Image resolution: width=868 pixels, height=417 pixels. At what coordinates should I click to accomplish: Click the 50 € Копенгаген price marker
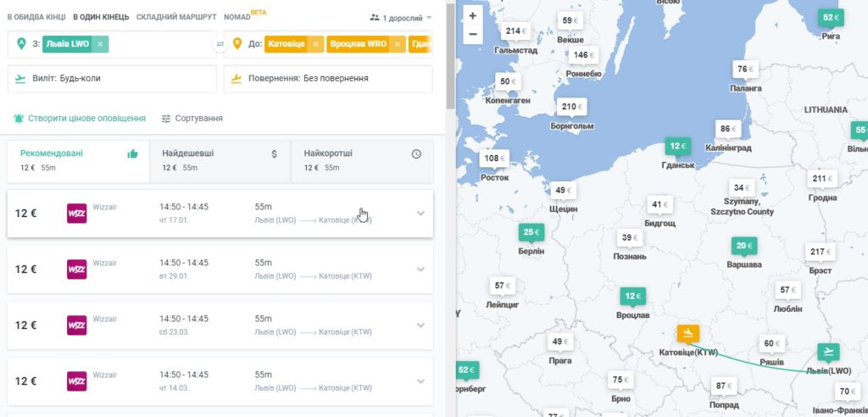pos(508,82)
